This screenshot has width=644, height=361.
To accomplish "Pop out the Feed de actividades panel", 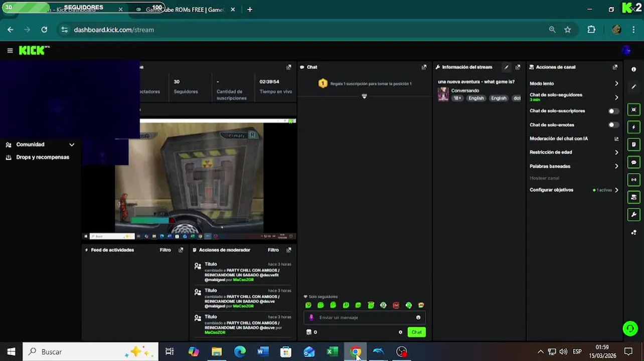I will click(x=181, y=250).
